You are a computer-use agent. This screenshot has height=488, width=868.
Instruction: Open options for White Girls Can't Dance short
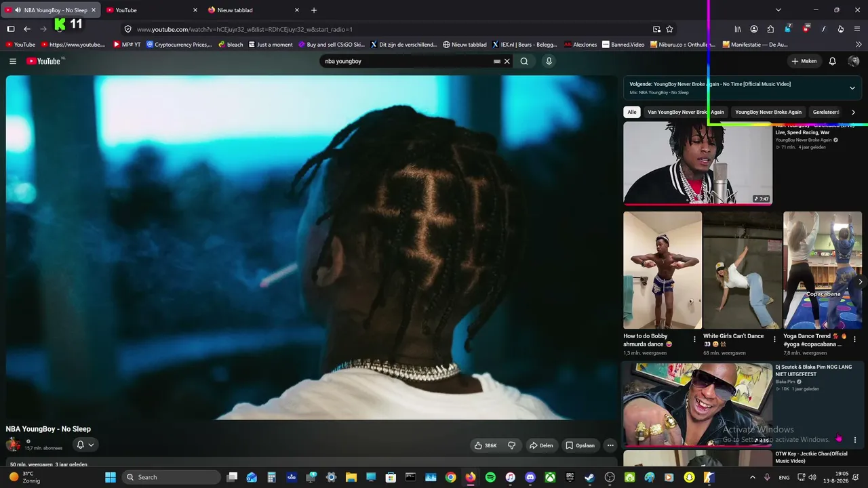pos(774,339)
